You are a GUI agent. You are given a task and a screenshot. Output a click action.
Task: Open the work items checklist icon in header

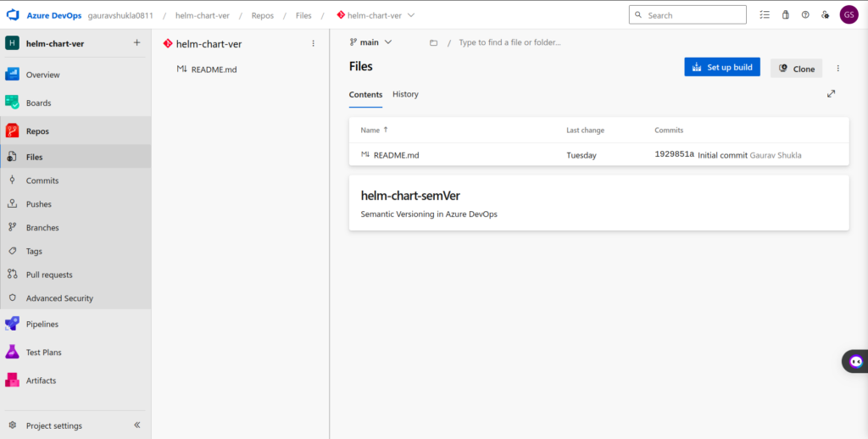point(765,15)
